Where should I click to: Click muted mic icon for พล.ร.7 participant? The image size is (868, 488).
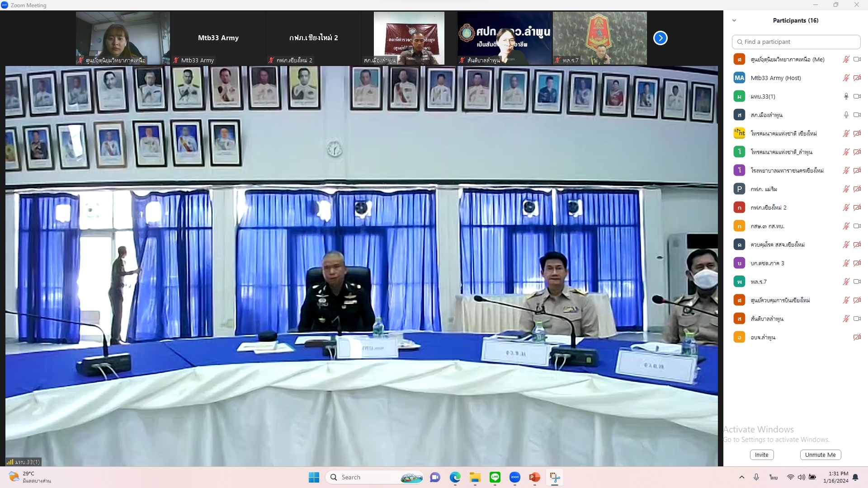(846, 282)
